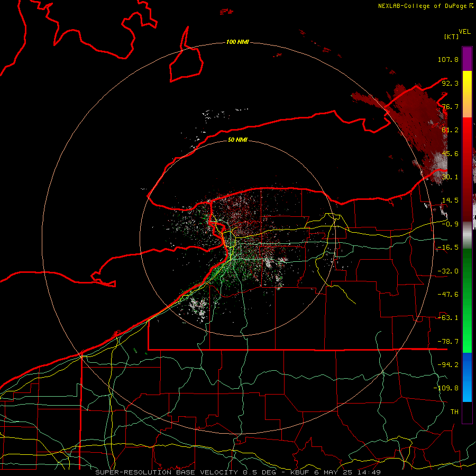Image resolution: width=476 pixels, height=476 pixels.
Task: Select the -47.6 scale value
Action: point(448,295)
